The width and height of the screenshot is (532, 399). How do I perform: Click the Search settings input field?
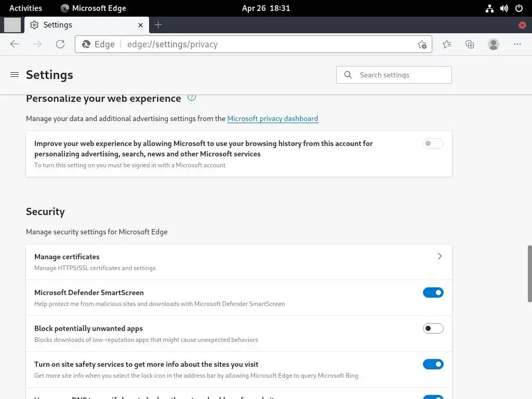tap(394, 75)
